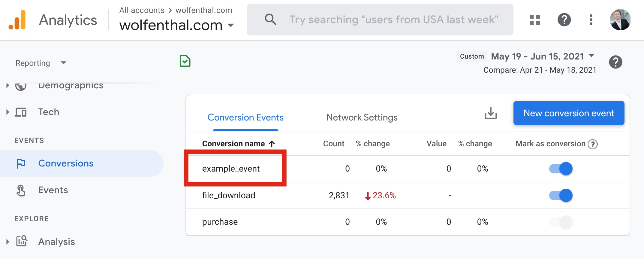Toggle off file_download conversion switch
This screenshot has width=644, height=259.
pos(561,195)
